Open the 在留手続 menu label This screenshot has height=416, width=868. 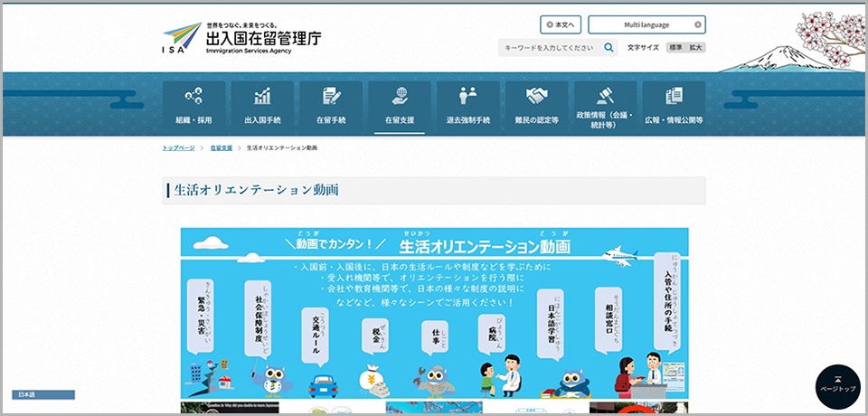click(331, 119)
